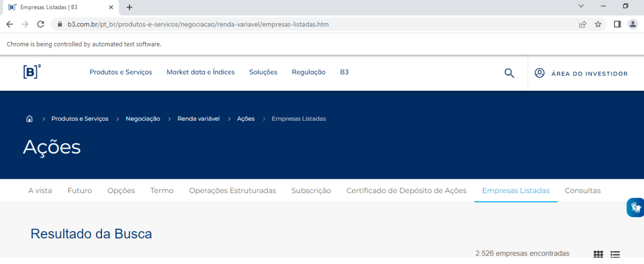Click Ações breadcrumb link
This screenshot has height=264, width=644.
(246, 119)
